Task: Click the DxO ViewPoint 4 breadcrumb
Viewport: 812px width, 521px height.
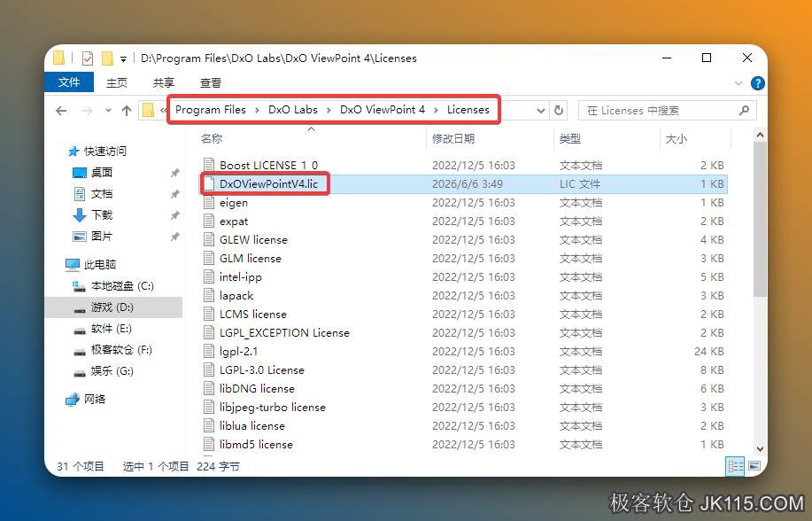Action: point(383,110)
